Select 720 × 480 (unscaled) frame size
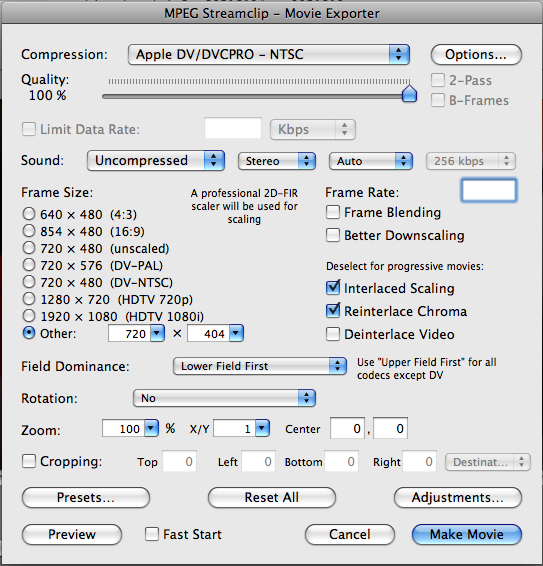Viewport: 543px width, 566px height. click(29, 248)
